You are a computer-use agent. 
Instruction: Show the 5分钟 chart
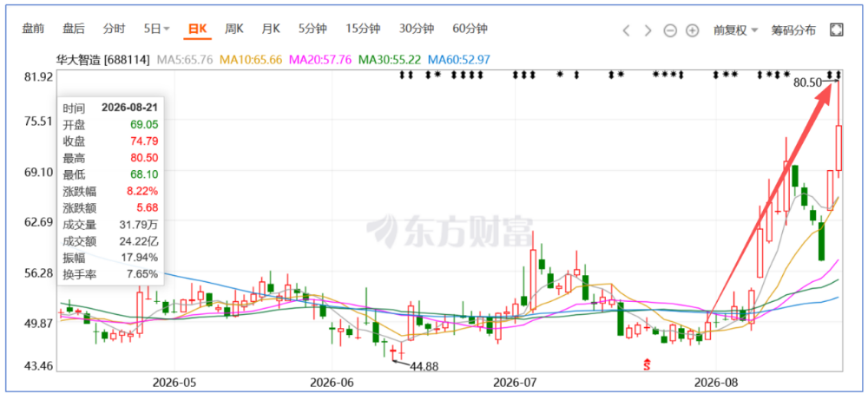[312, 30]
